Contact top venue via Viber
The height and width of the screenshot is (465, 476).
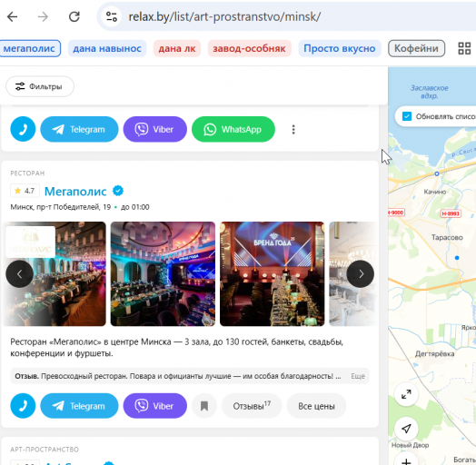tap(154, 129)
